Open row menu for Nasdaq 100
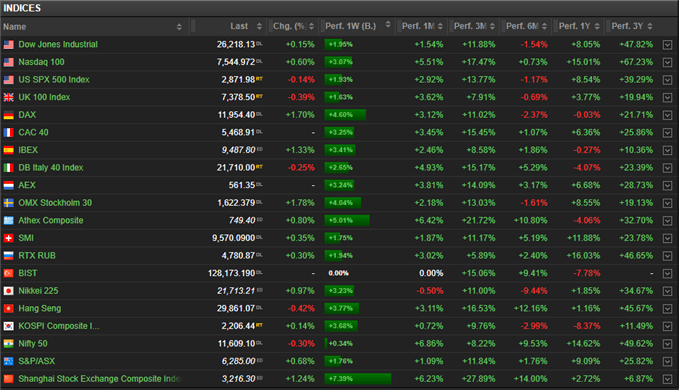The width and height of the screenshot is (679, 390). pyautogui.click(x=667, y=62)
